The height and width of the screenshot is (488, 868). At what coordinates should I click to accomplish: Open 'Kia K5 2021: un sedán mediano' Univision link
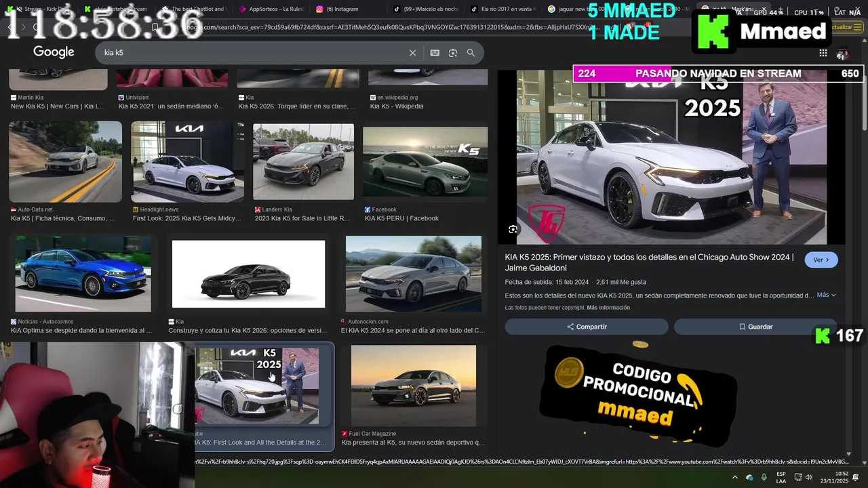[x=171, y=106]
